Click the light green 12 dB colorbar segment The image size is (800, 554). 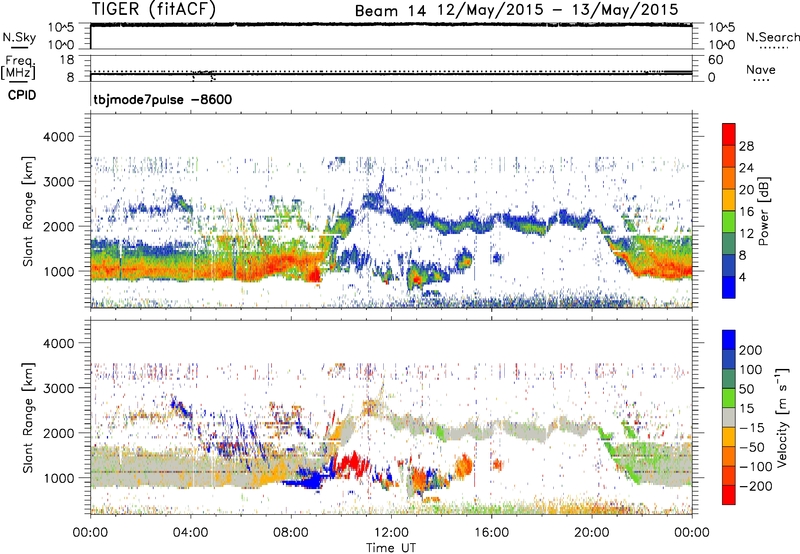pos(729,222)
